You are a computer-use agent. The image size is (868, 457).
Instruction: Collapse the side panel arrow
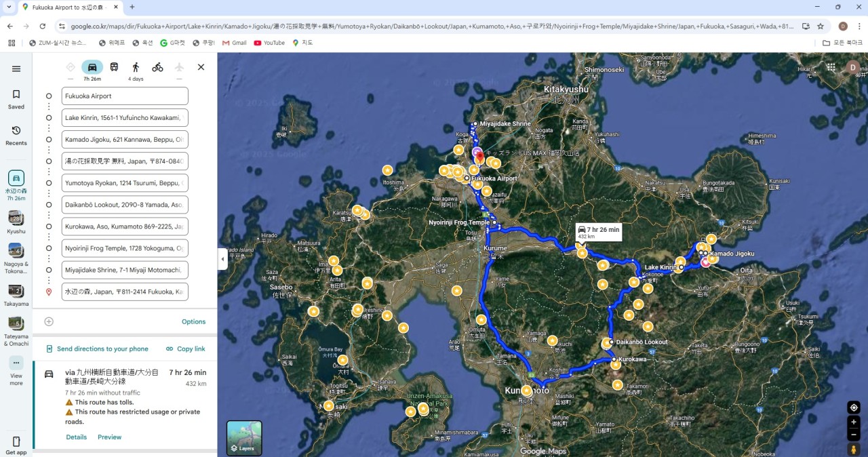pyautogui.click(x=222, y=259)
